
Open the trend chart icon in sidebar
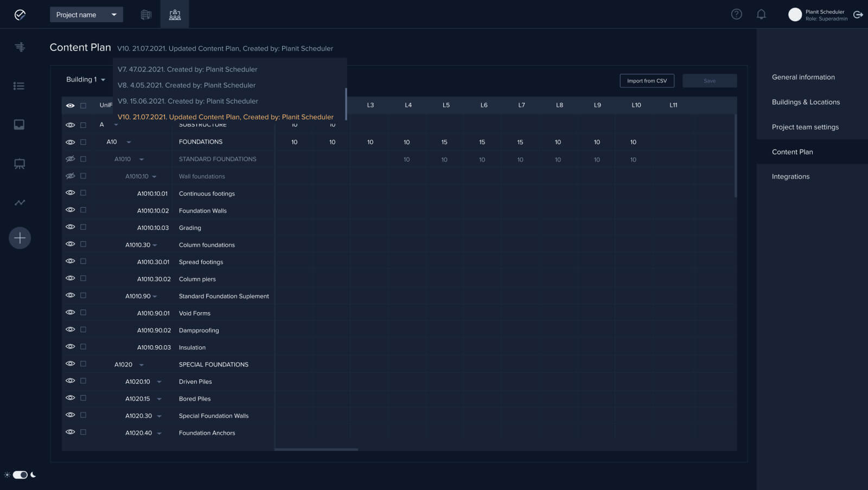20,203
